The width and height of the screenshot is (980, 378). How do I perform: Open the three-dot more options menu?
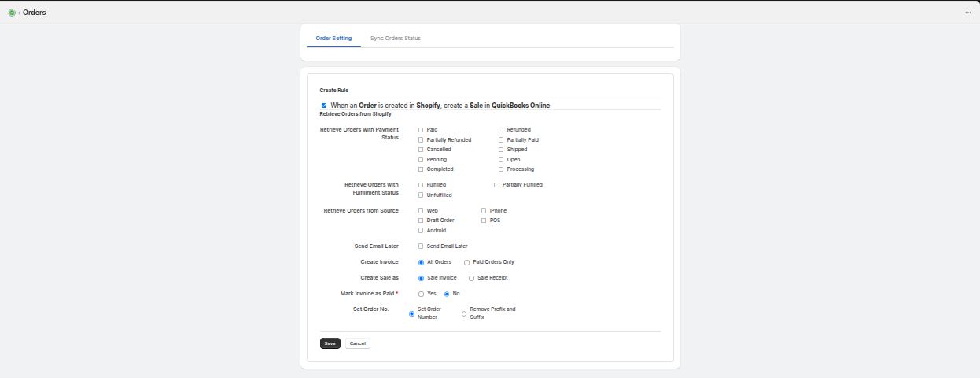[968, 13]
